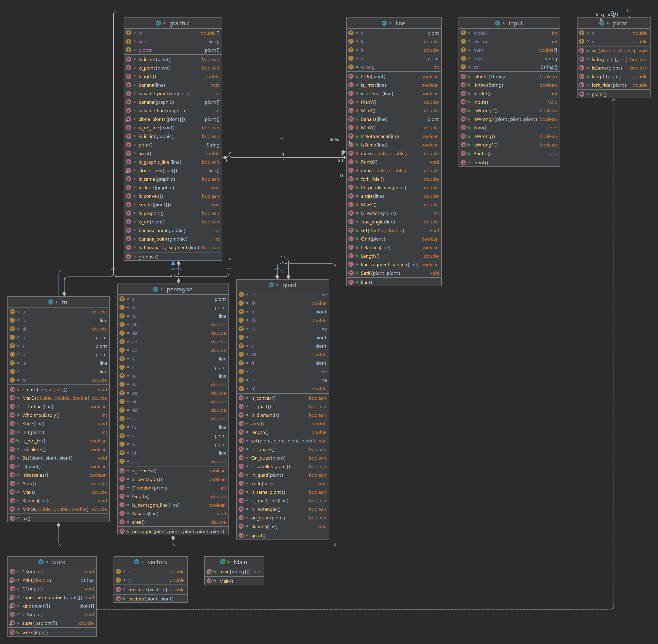Select super_permutation(piont[]) method in work
The image size is (658, 644).
coord(52,597)
